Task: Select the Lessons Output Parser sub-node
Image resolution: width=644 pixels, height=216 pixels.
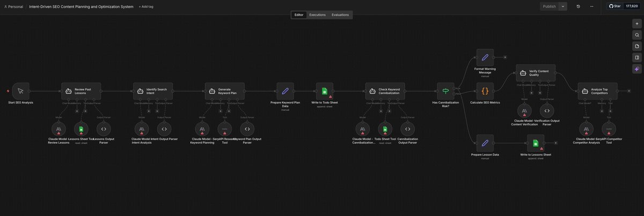Action: [104, 129]
